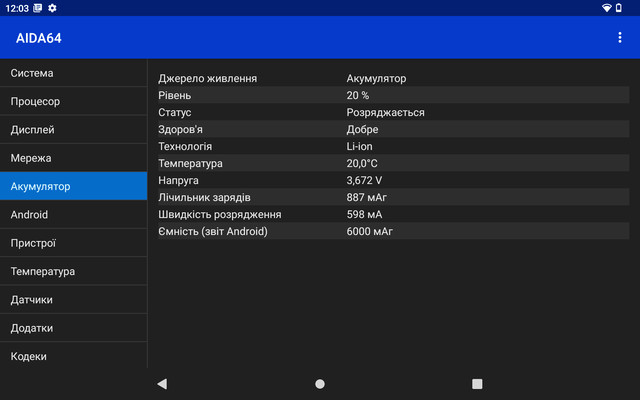Select the Акумулятор power source value
This screenshot has width=640, height=400.
[x=376, y=78]
